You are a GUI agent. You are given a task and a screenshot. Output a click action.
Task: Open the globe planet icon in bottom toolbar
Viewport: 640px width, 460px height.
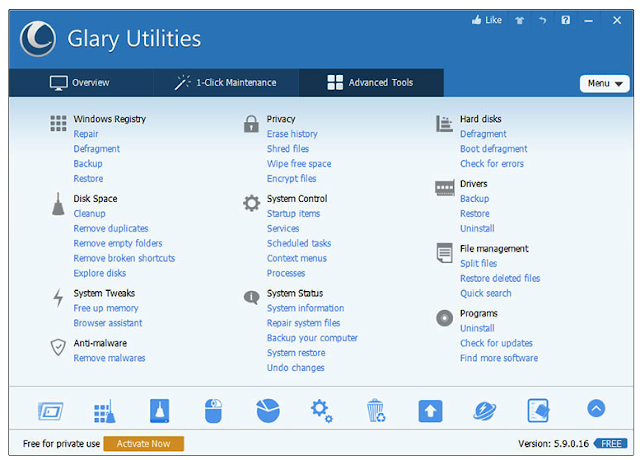484,411
